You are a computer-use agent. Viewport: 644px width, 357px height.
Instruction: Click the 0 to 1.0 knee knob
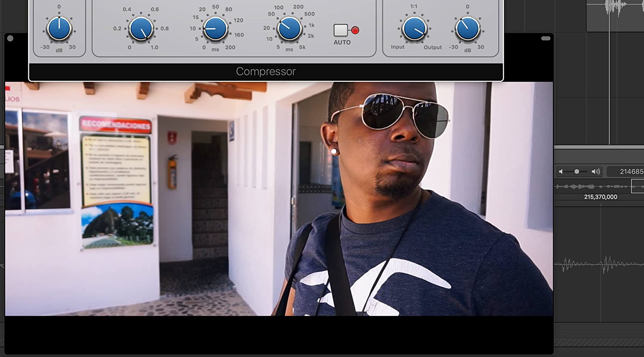[141, 29]
